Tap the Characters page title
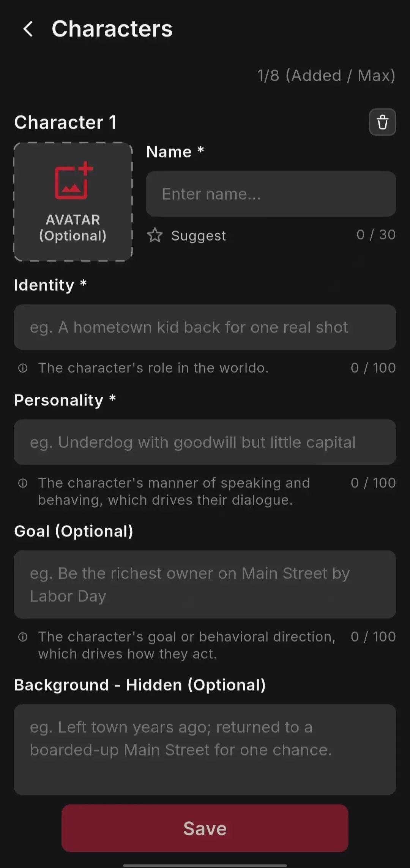This screenshot has height=868, width=410. click(112, 29)
